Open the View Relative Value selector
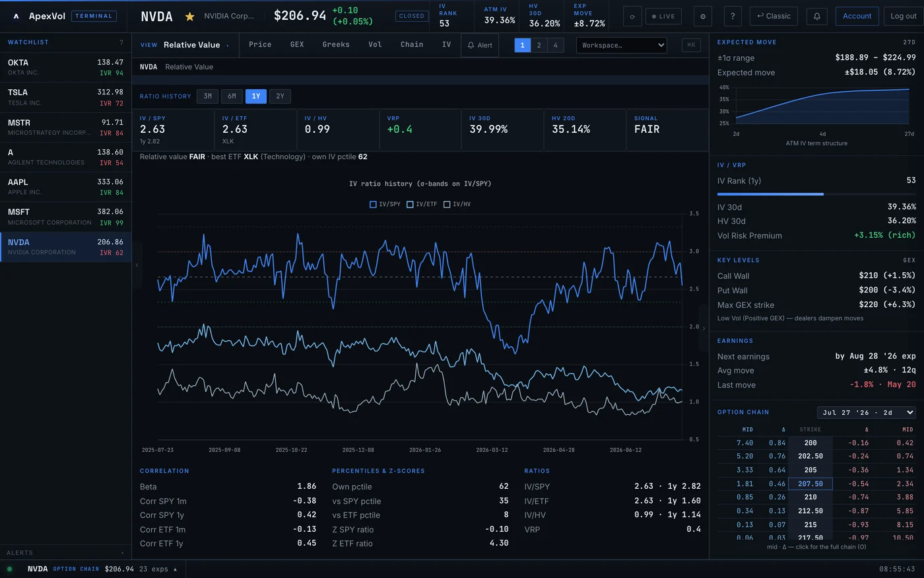 coord(185,45)
